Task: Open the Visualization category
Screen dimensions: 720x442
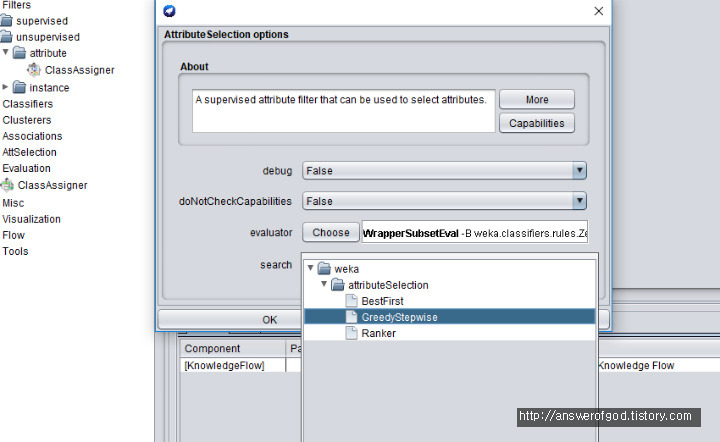Action: (x=31, y=219)
